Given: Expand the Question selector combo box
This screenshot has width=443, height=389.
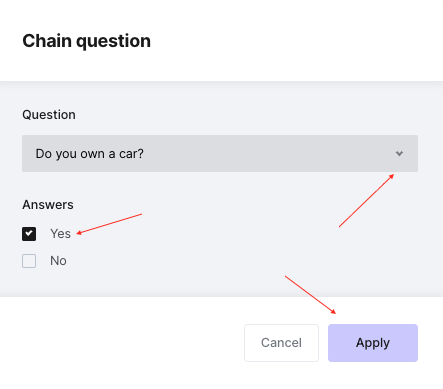Looking at the screenshot, I should [220, 153].
